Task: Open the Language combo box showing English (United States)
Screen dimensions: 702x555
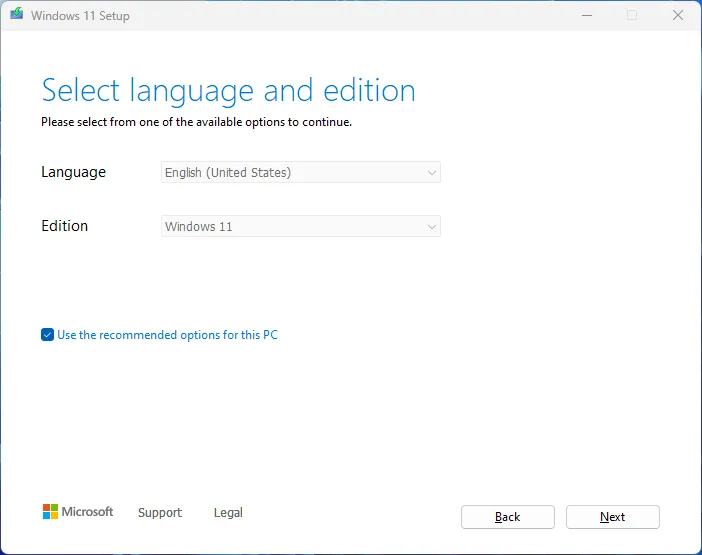Action: (x=300, y=173)
